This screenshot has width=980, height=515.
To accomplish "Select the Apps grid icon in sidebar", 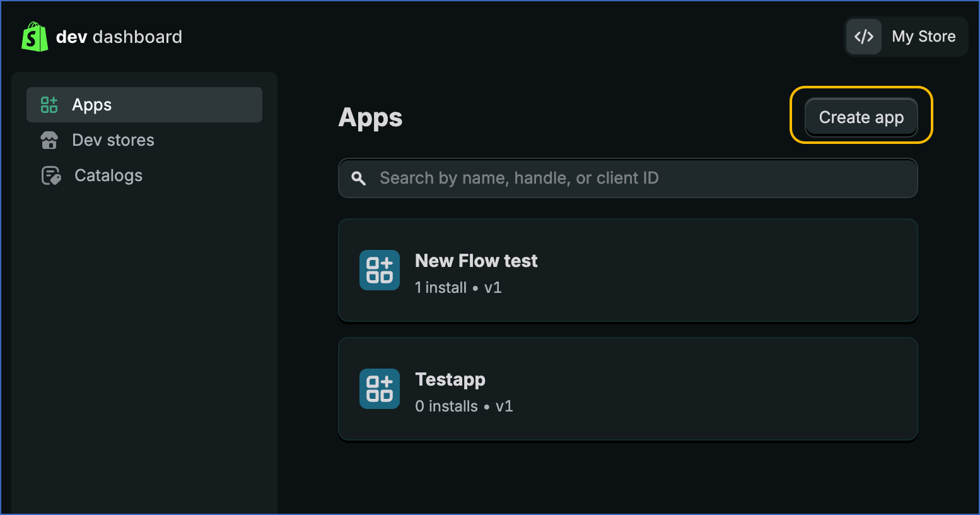I will 49,105.
